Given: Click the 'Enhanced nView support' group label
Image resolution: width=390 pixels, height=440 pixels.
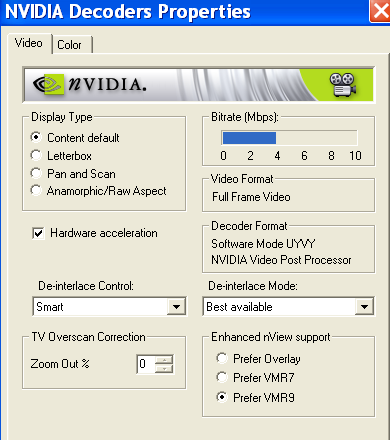Looking at the screenshot, I should pos(271,337).
